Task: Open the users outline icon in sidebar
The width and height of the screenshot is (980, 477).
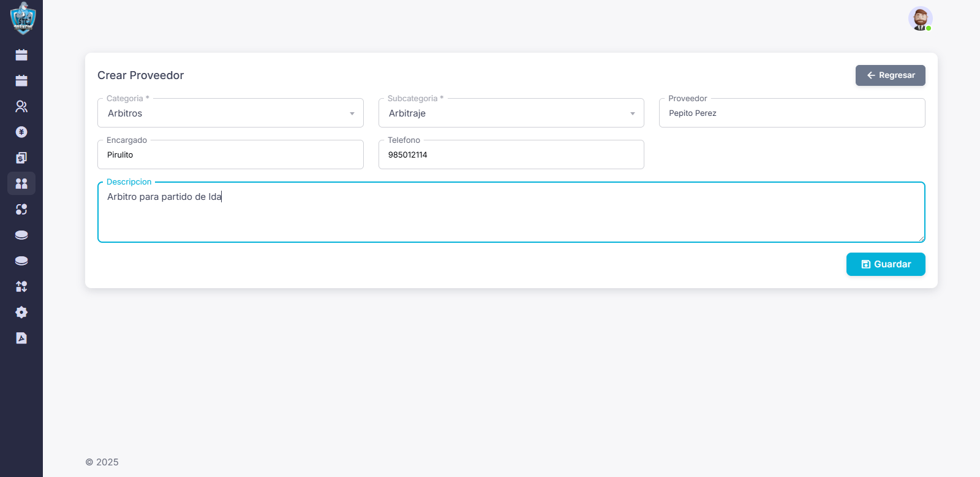Action: (21, 107)
